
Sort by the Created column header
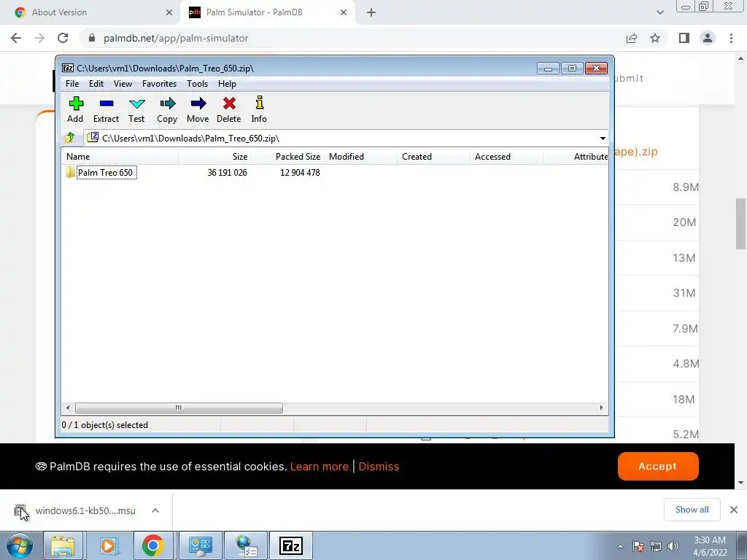click(x=433, y=157)
